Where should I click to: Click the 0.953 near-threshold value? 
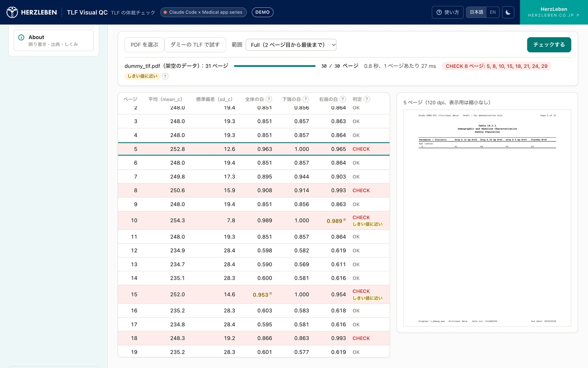pyautogui.click(x=262, y=295)
